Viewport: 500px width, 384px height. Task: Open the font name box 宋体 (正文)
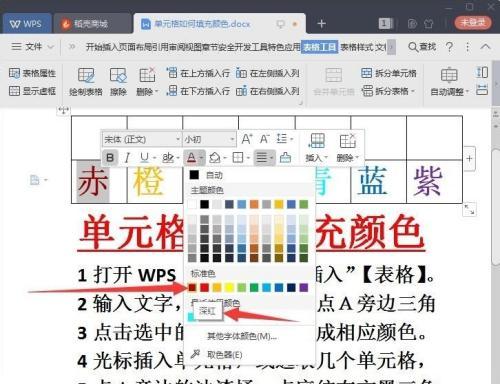click(x=141, y=139)
